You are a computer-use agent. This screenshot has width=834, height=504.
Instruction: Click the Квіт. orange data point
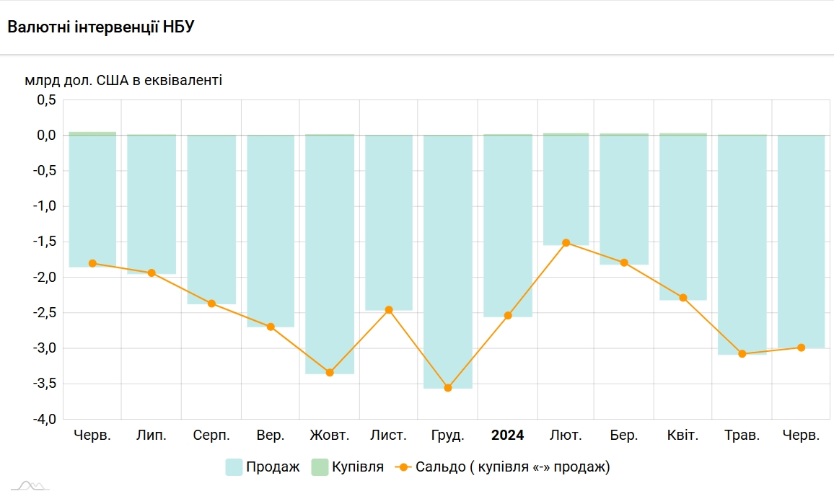point(683,298)
